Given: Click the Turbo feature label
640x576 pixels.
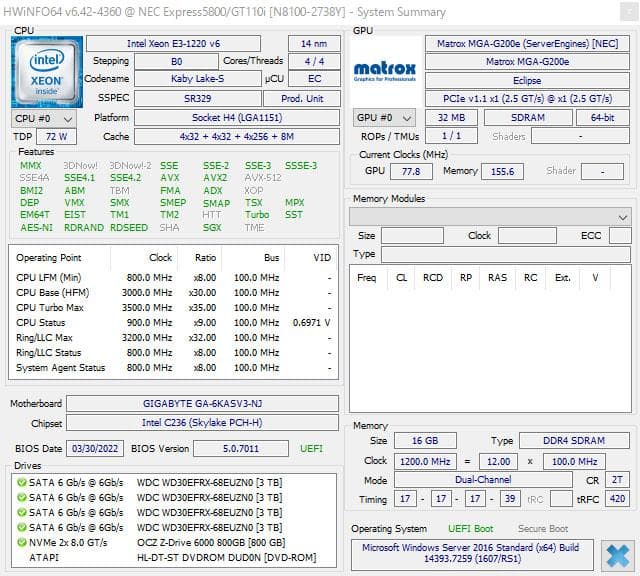Looking at the screenshot, I should (257, 215).
